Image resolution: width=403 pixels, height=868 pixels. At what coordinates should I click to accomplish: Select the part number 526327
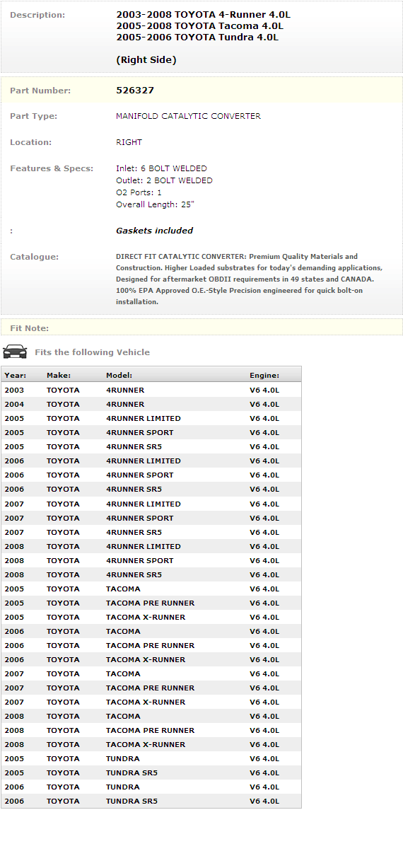coord(135,91)
